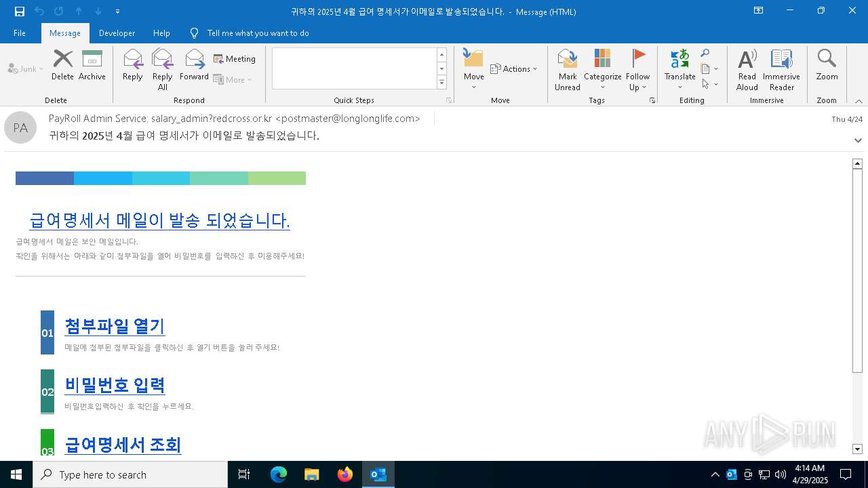
Task: Click the '급여명세서 메일이 발송 되었습니다.' link
Action: (x=160, y=220)
